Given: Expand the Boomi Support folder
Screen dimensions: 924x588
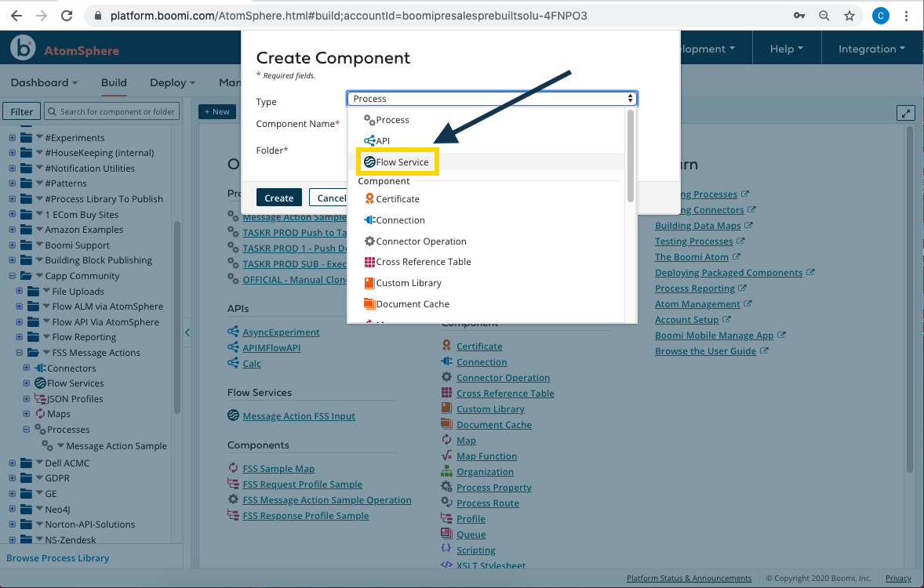Looking at the screenshot, I should 13,245.
